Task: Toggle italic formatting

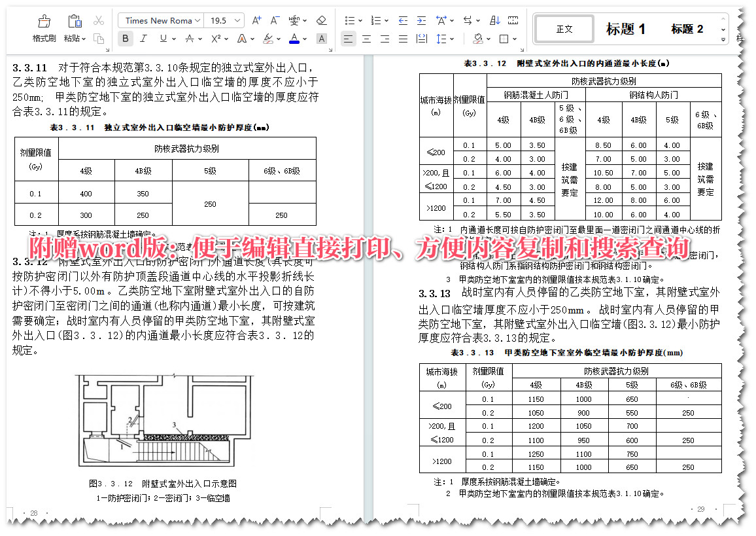Action: click(143, 38)
